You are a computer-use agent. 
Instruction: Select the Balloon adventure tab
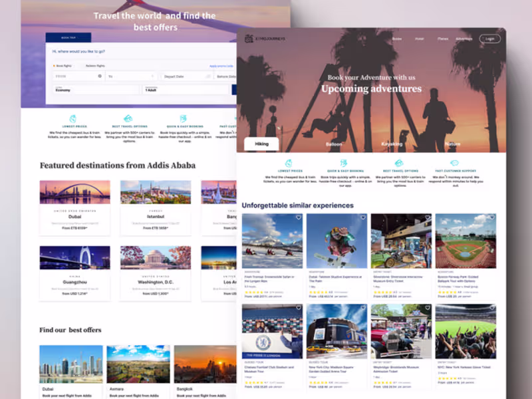point(334,144)
